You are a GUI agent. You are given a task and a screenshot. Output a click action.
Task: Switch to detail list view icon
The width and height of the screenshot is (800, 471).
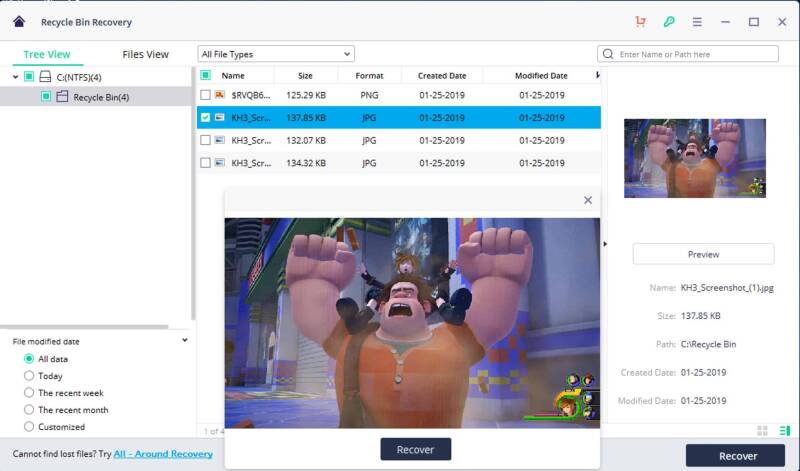pyautogui.click(x=785, y=431)
